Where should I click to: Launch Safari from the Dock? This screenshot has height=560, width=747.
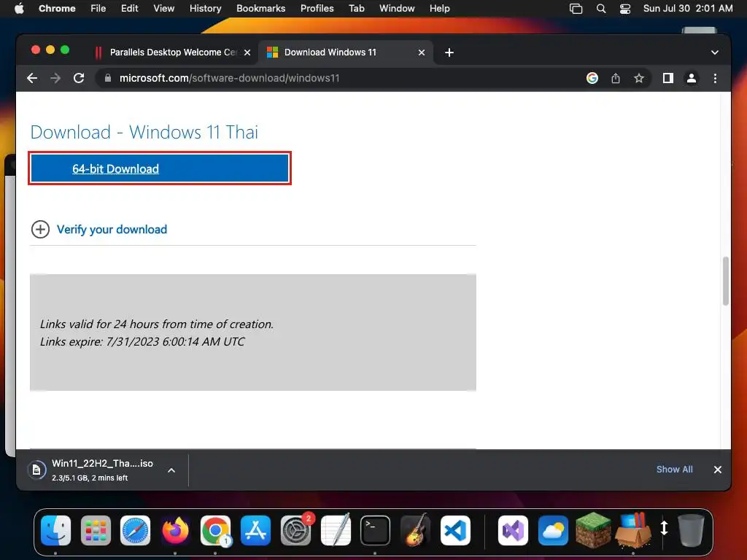click(135, 531)
